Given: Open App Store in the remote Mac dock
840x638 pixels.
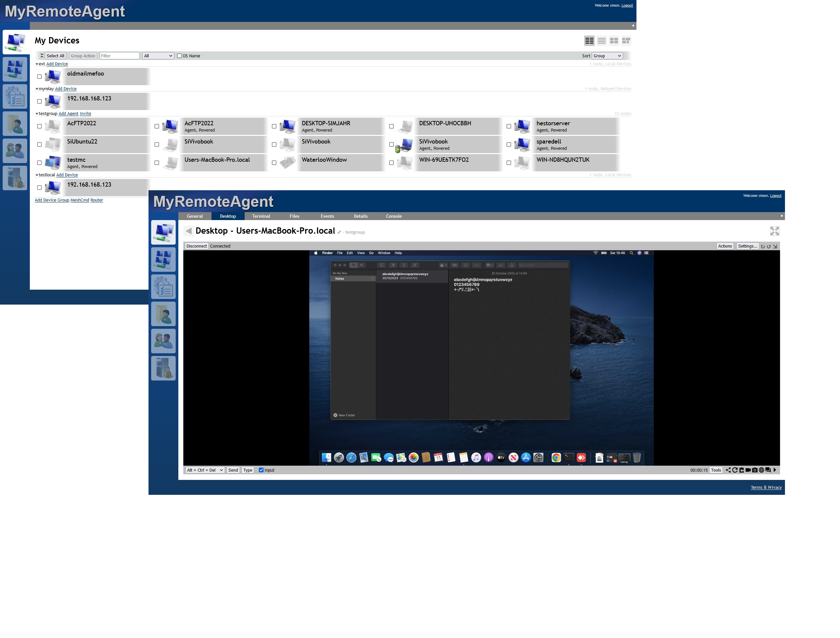Looking at the screenshot, I should pyautogui.click(x=525, y=458).
